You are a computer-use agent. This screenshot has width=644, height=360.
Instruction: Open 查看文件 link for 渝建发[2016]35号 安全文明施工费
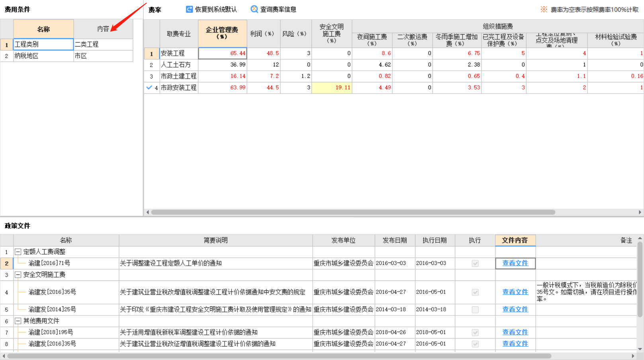515,292
